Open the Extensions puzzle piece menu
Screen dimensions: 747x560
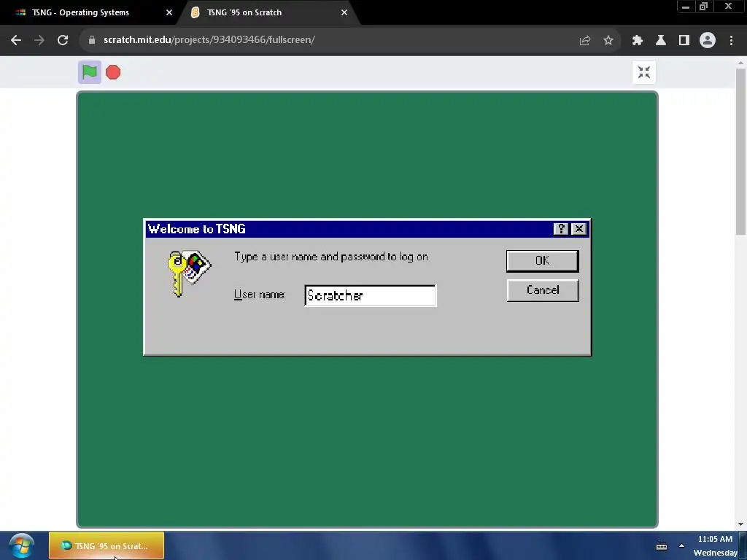coord(638,41)
